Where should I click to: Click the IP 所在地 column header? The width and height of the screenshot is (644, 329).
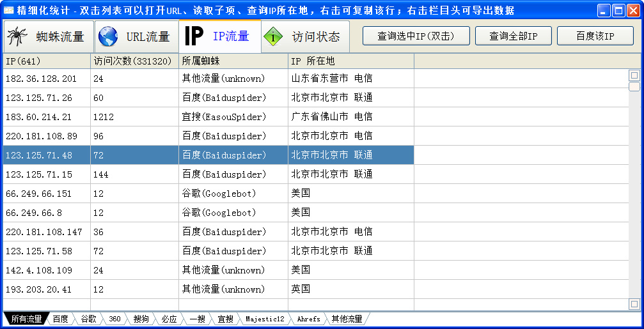pos(350,61)
